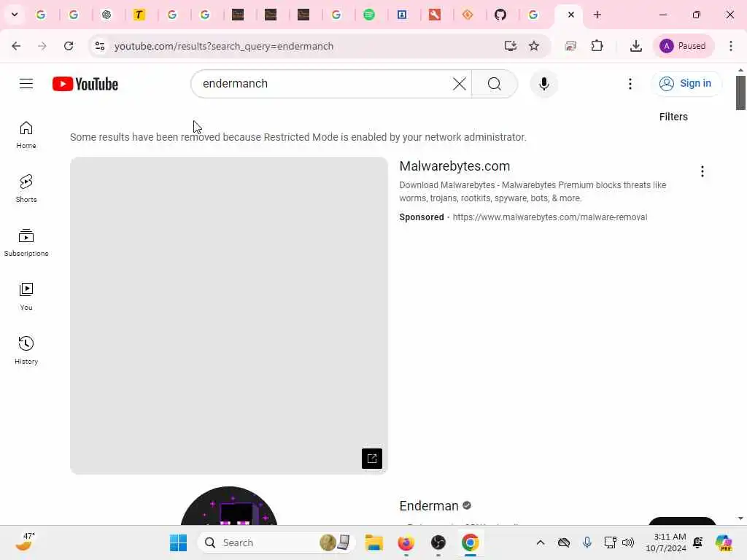Image resolution: width=747 pixels, height=560 pixels.
Task: Click the magnifying glass search button
Action: (495, 84)
